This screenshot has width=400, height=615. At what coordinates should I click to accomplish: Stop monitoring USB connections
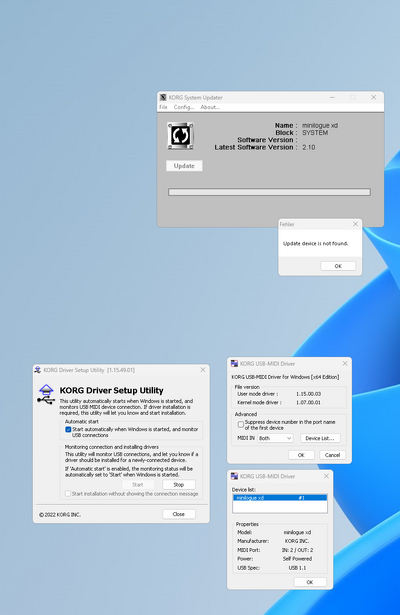click(179, 485)
